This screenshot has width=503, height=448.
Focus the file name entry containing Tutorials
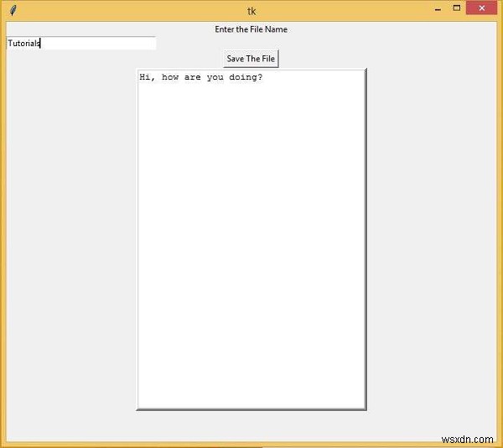point(81,43)
